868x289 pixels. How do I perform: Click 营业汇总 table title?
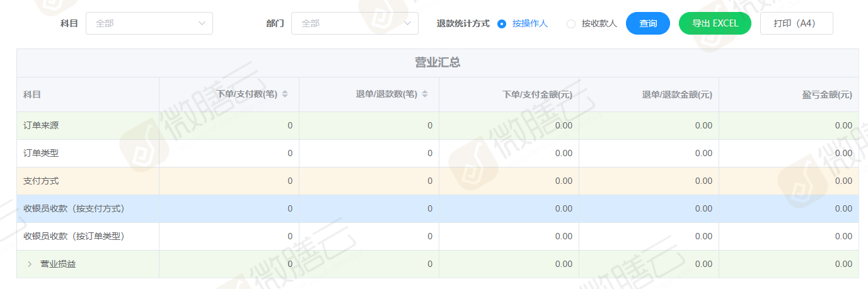click(437, 63)
